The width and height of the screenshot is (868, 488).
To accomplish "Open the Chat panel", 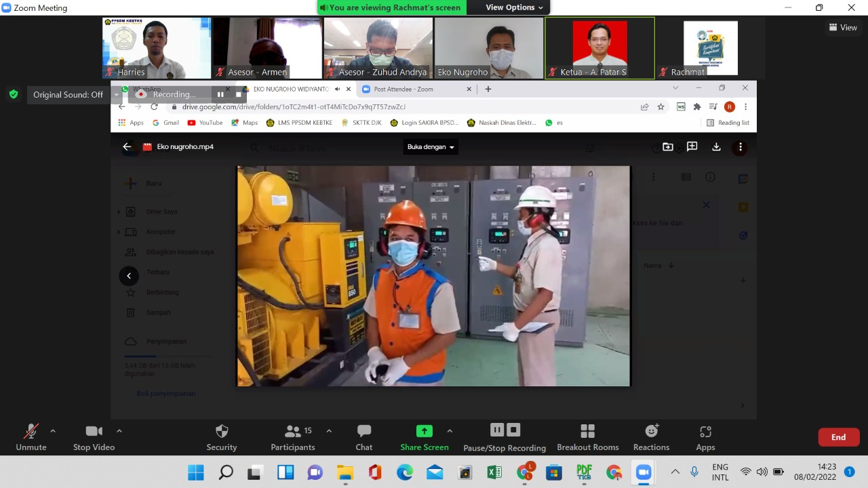I will point(364,438).
